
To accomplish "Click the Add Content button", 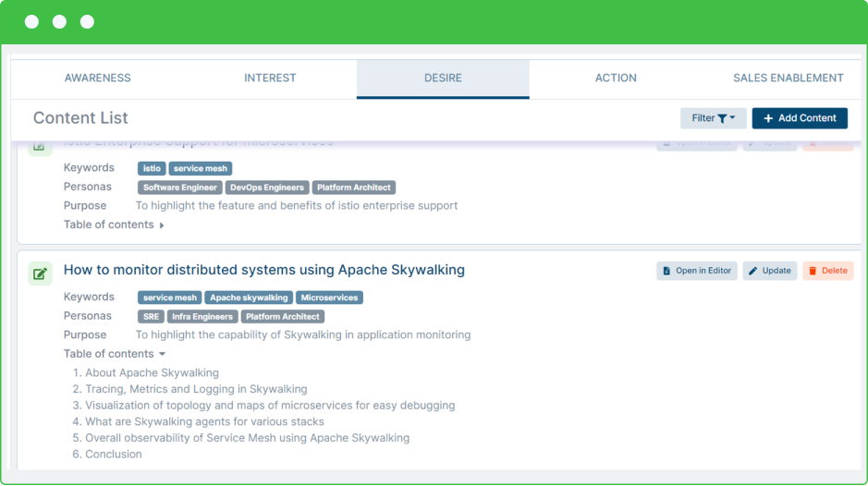I will tap(800, 118).
